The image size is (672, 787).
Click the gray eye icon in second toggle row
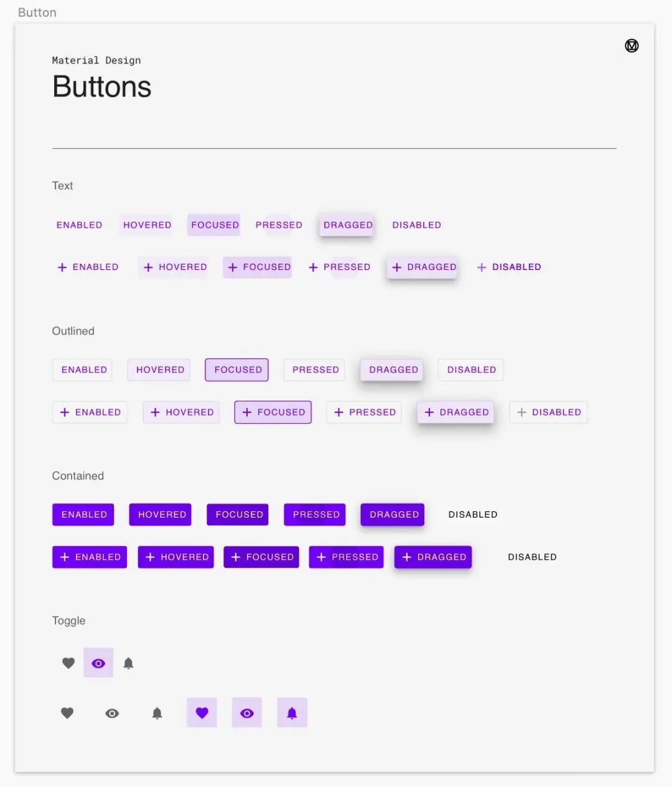[112, 713]
